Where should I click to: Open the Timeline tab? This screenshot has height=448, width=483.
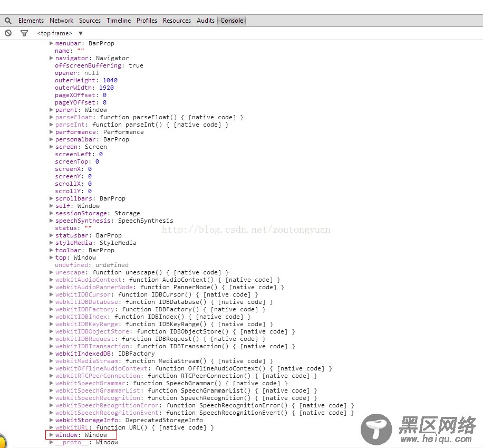(x=119, y=21)
